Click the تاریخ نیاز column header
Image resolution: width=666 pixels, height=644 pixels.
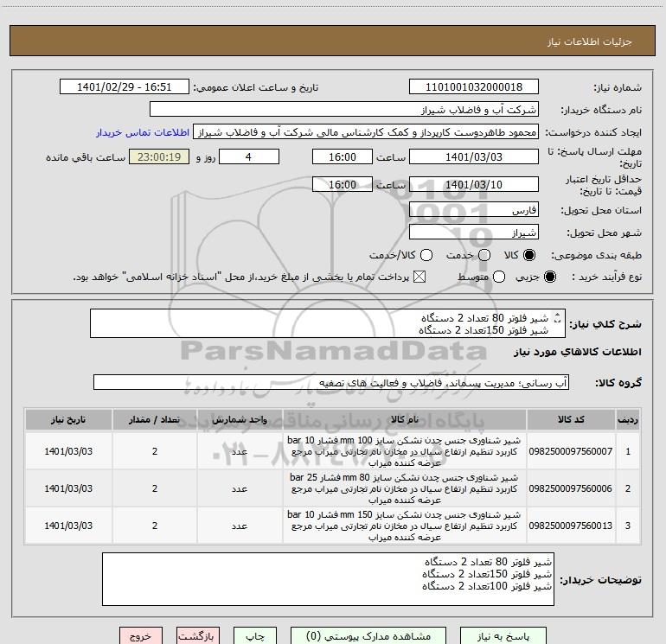coord(68,419)
